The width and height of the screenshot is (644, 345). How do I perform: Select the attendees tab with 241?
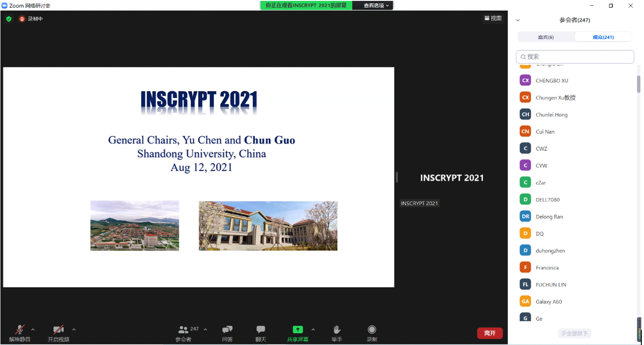[x=603, y=37]
